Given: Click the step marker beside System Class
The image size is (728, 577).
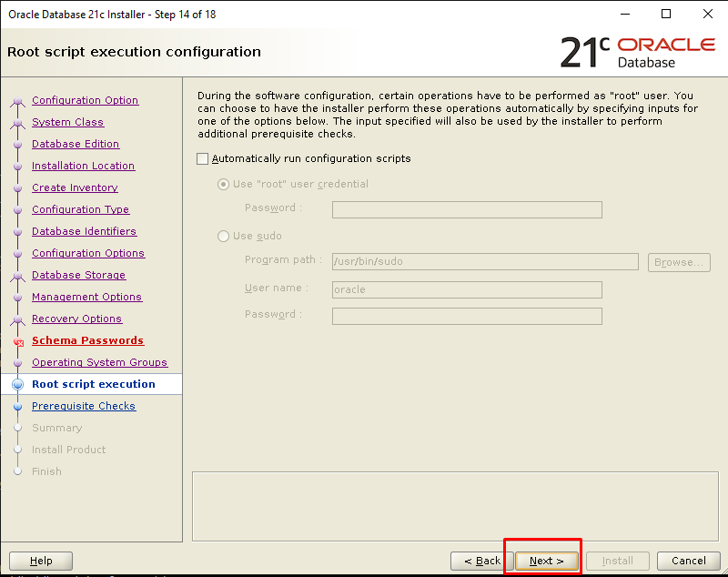Looking at the screenshot, I should (x=17, y=123).
